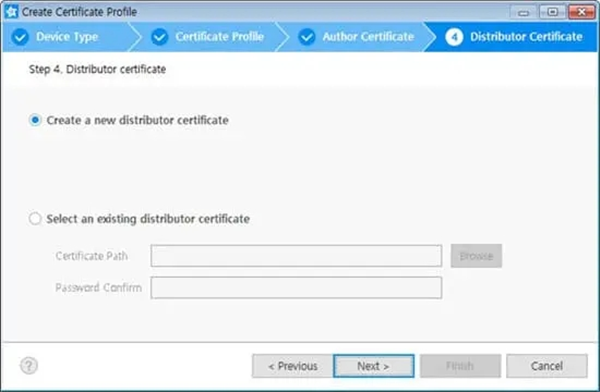This screenshot has width=600, height=392.
Task: Open help via question mark icon
Action: 29,366
